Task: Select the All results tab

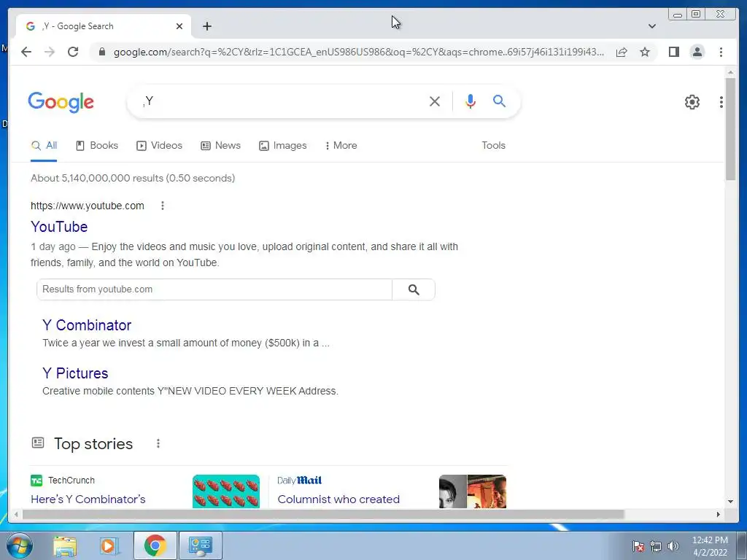Action: coord(44,146)
